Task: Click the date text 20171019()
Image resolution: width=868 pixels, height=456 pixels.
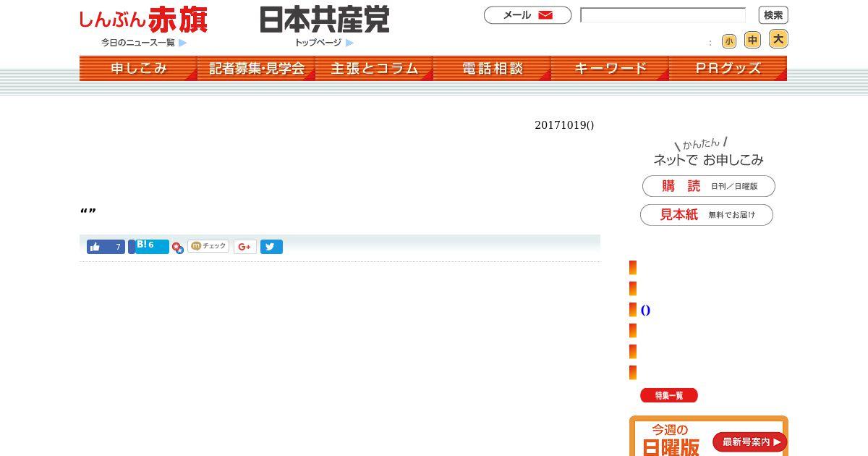Action: (564, 125)
